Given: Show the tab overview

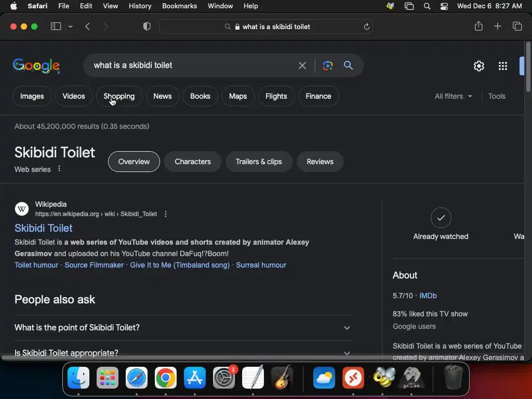Looking at the screenshot, I should point(517,26).
